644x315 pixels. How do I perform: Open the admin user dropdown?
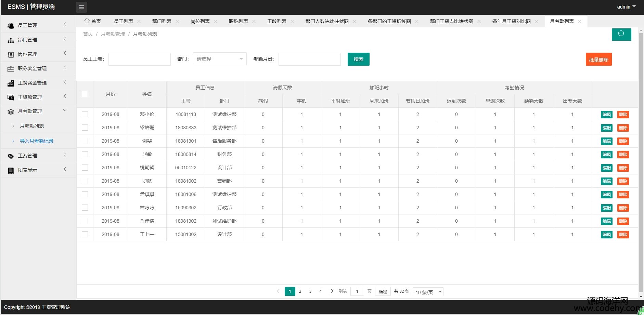[626, 7]
